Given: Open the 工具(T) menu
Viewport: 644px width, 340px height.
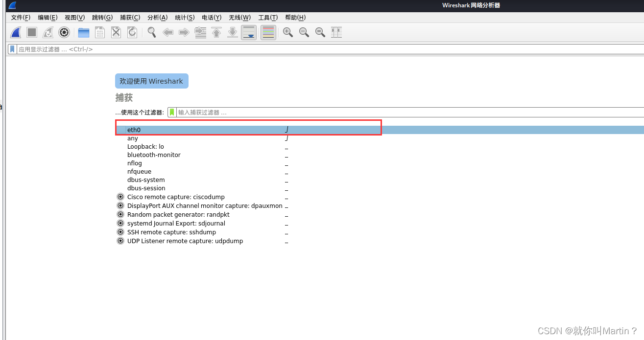Looking at the screenshot, I should [x=268, y=18].
